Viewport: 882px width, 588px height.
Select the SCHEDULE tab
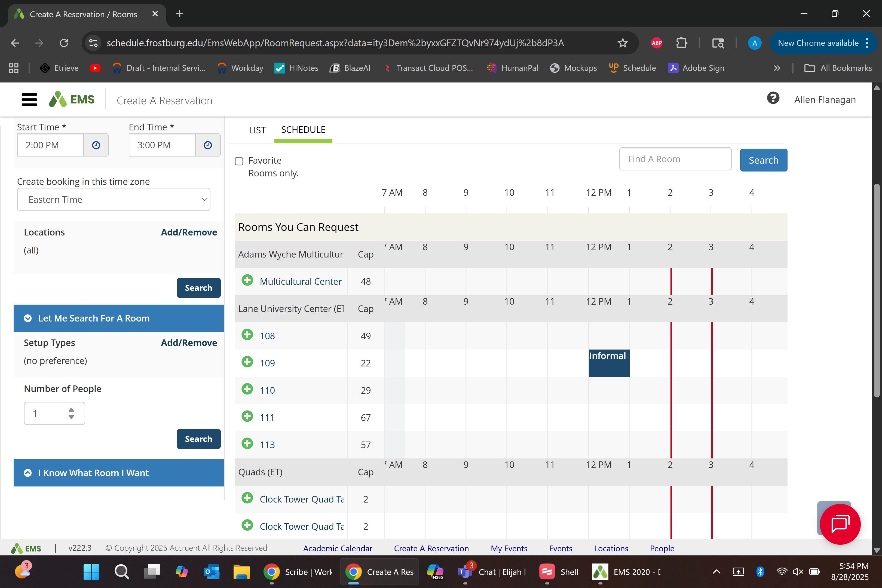tap(303, 130)
